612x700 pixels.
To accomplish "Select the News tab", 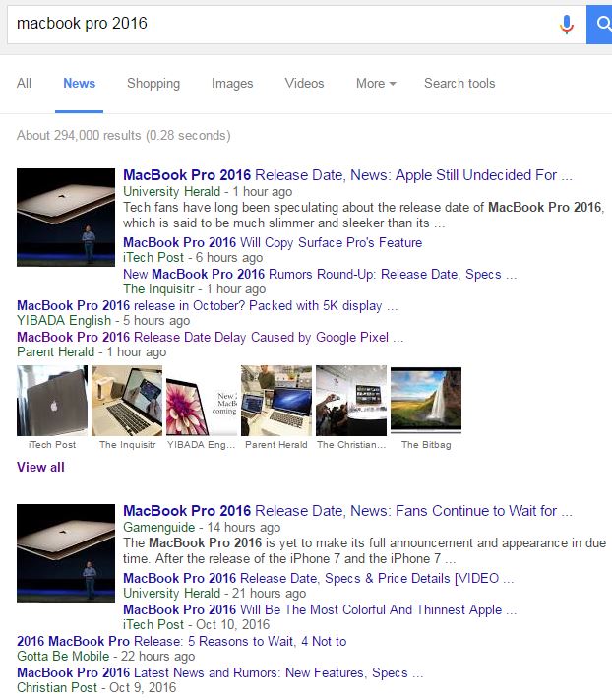I will point(79,83).
